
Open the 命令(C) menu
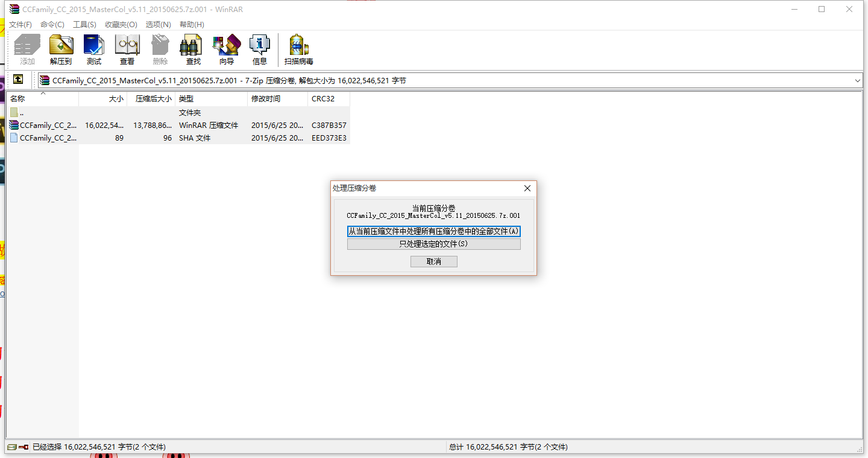point(52,25)
